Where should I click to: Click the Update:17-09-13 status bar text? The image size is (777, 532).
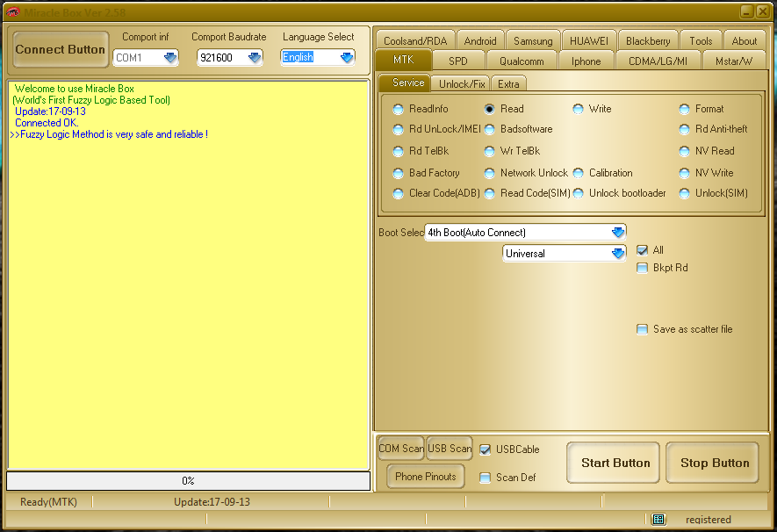coord(212,502)
